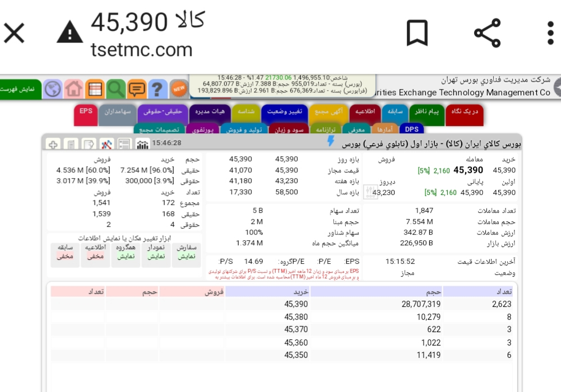Open the market watch table icon
The height and width of the screenshot is (392, 561).
point(95,89)
